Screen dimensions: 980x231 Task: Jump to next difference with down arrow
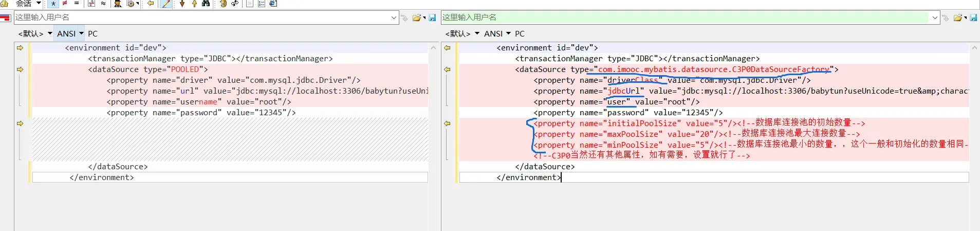182,4
